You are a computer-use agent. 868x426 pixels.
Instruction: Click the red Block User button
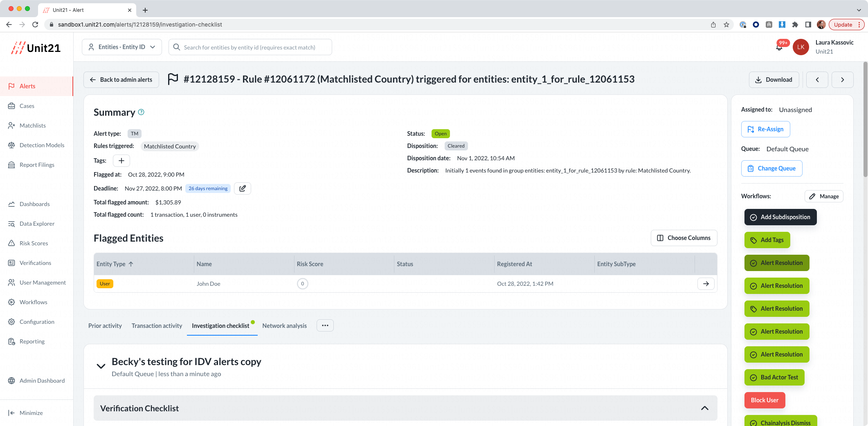765,400
